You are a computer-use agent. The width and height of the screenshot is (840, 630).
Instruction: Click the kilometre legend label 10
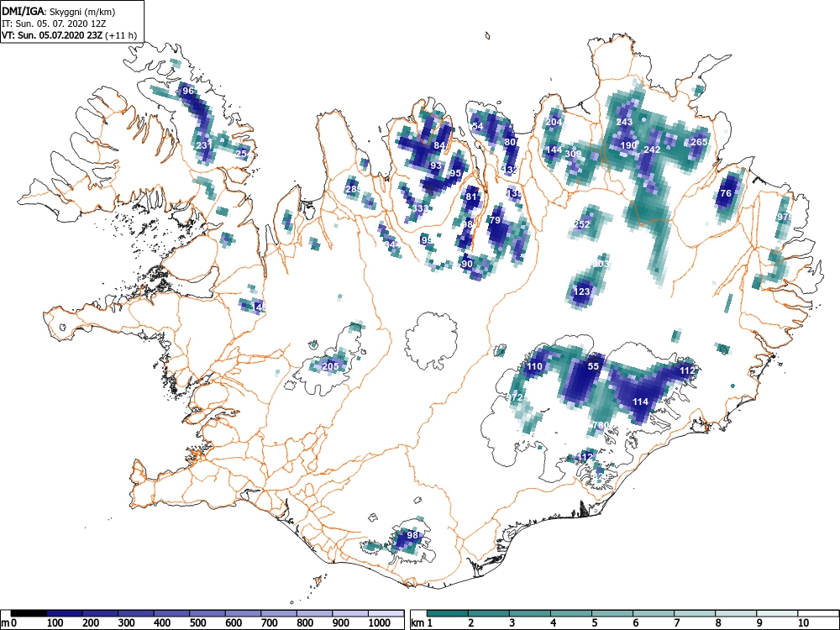pos(803,622)
